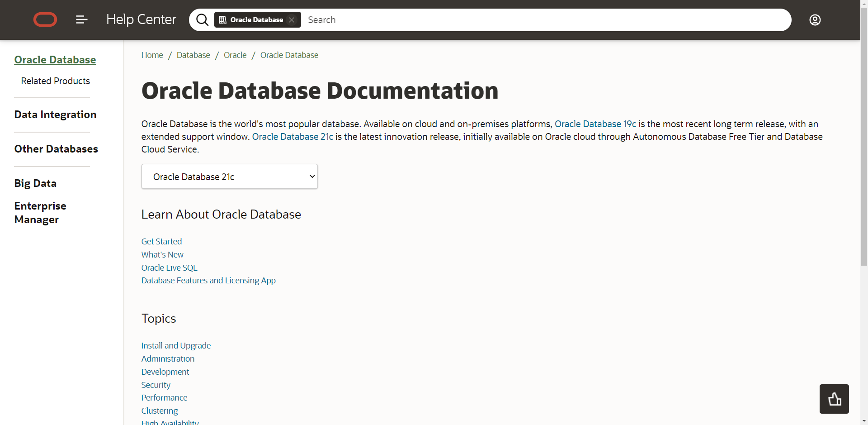Open the hamburger navigation menu
Screen dimensions: 868x425
(x=82, y=20)
